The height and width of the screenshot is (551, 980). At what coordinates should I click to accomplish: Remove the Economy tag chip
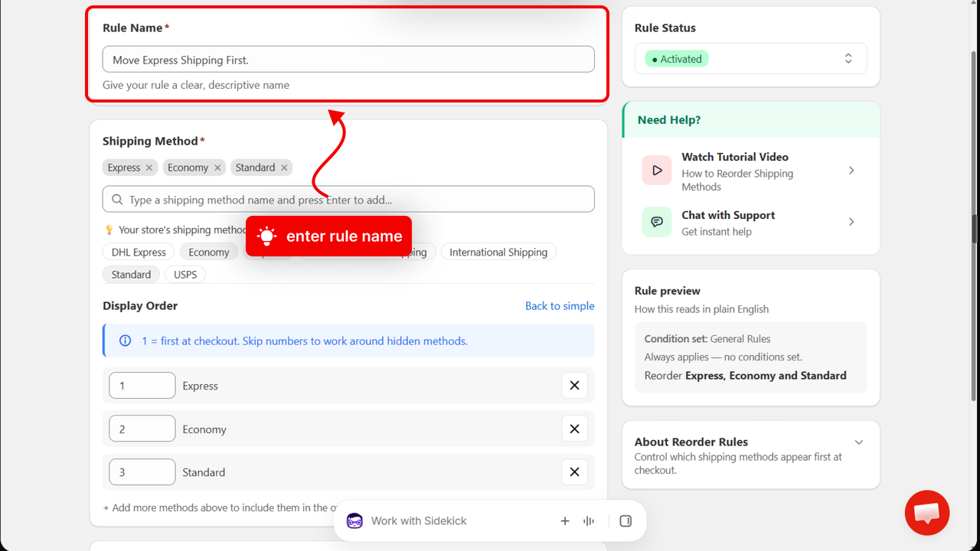[217, 168]
